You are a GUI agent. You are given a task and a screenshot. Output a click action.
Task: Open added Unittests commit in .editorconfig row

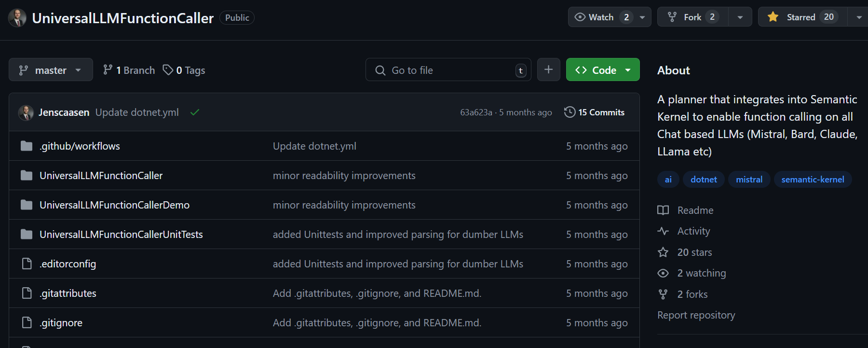(x=398, y=264)
